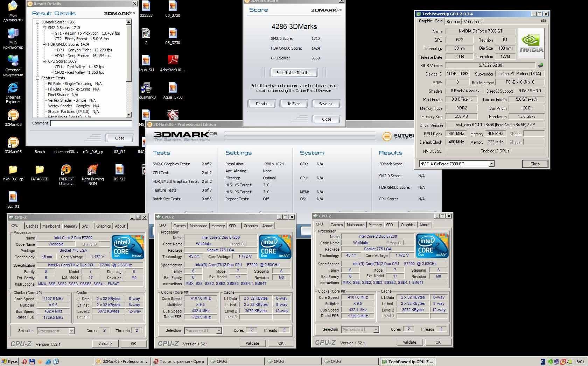
Task: Open Processor #1 selection in middle CPU-Z
Action: coord(219,330)
